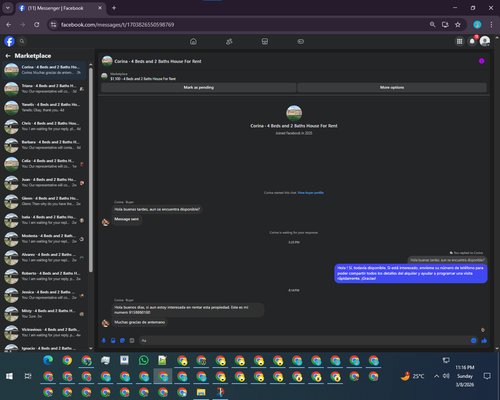The width and height of the screenshot is (500, 400).
Task: Open the Modesta conversation in list
Action: 44,239
